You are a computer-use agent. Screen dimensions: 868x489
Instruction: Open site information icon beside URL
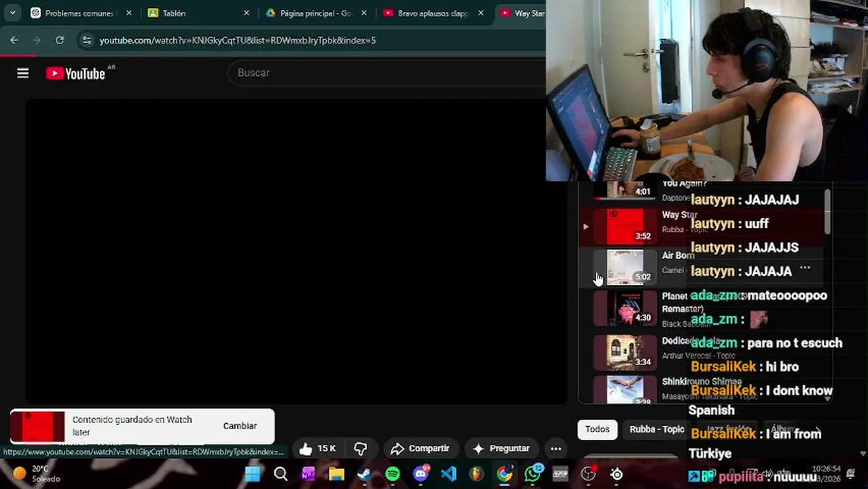[x=86, y=41]
